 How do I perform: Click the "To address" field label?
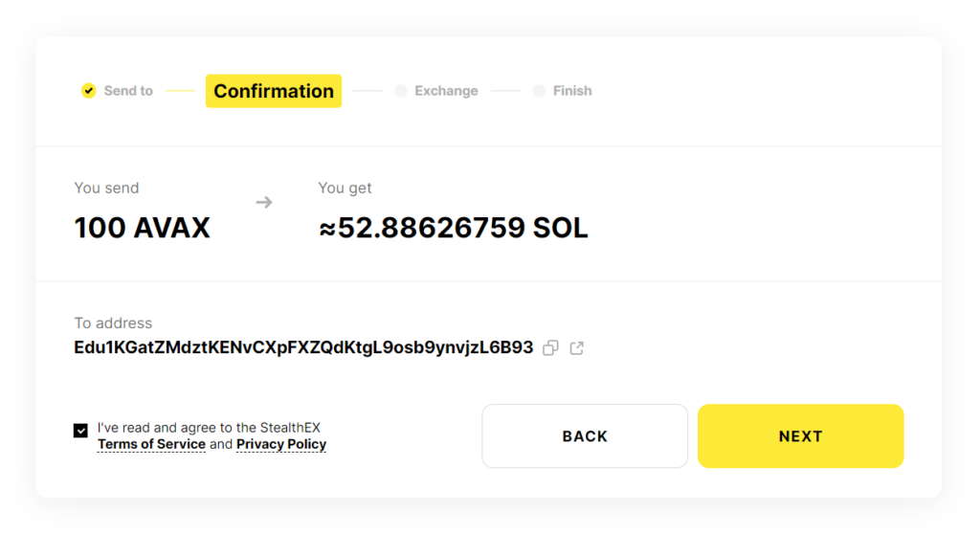(113, 323)
